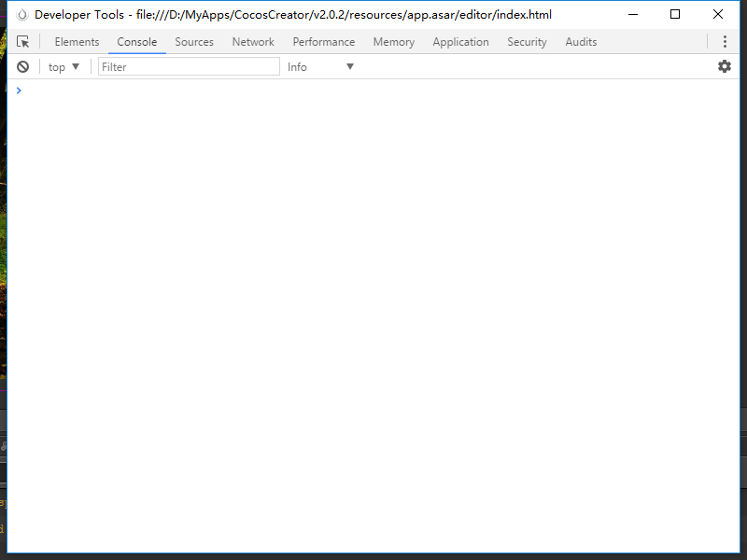
Task: Open the Performance tab
Action: pyautogui.click(x=323, y=42)
